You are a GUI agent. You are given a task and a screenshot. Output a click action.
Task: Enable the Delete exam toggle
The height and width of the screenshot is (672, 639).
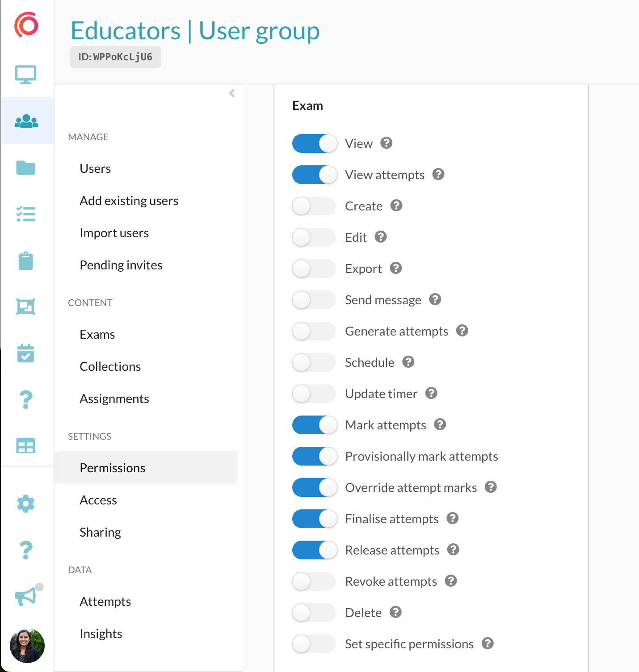[314, 613]
